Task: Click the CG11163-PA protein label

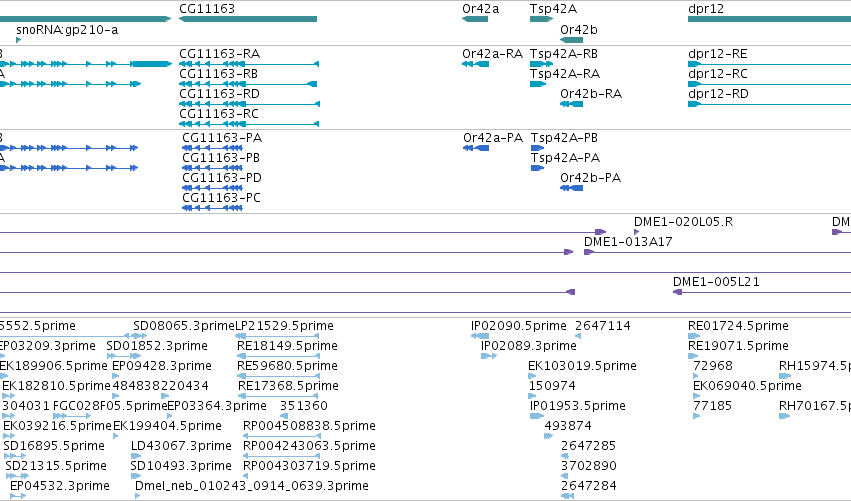Action: (x=222, y=138)
